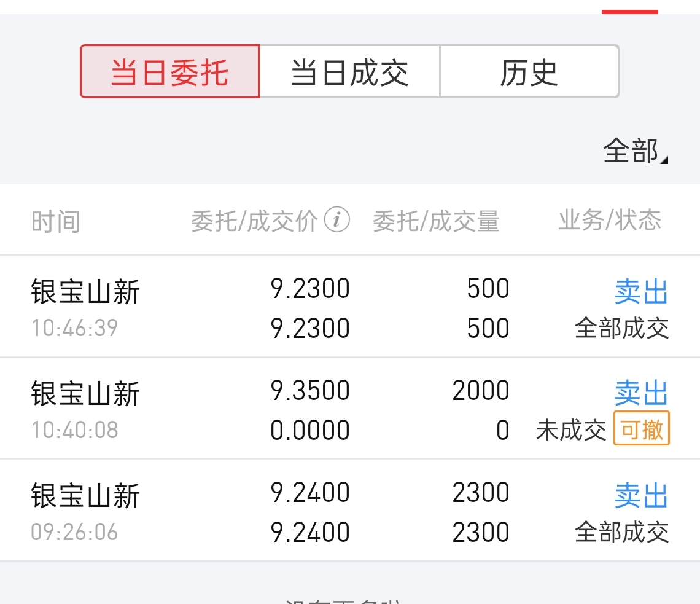Click the info icon beside 委托/成交价
This screenshot has width=700, height=604.
point(336,219)
